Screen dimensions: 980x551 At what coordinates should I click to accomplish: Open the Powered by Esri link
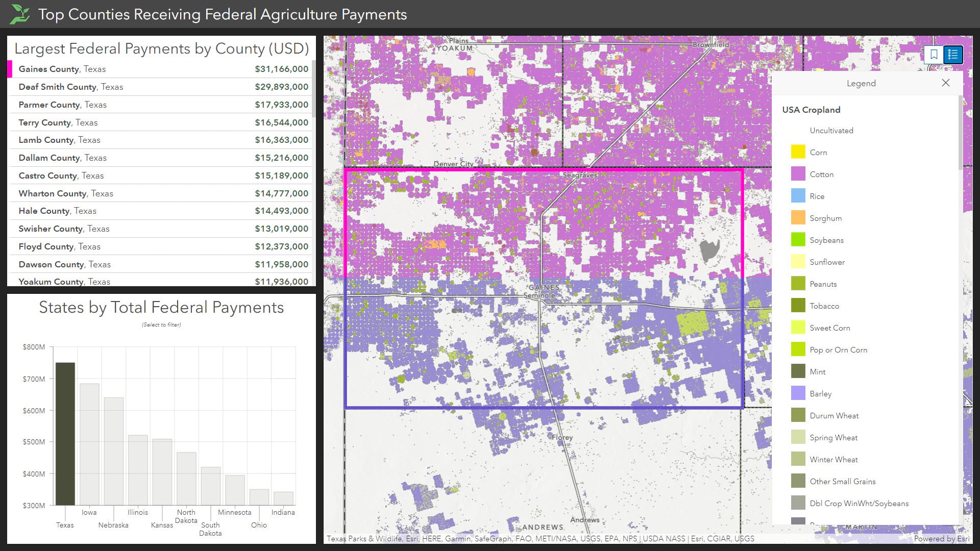pyautogui.click(x=941, y=539)
